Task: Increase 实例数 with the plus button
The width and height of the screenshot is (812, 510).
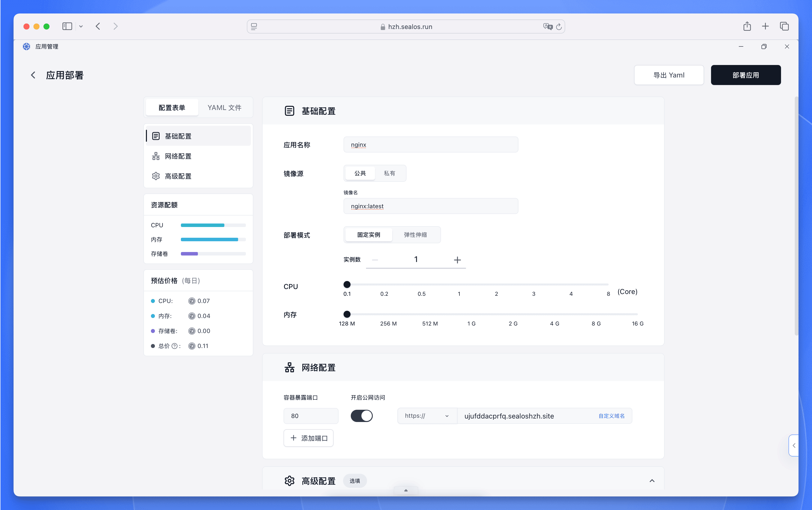Action: [x=457, y=260]
